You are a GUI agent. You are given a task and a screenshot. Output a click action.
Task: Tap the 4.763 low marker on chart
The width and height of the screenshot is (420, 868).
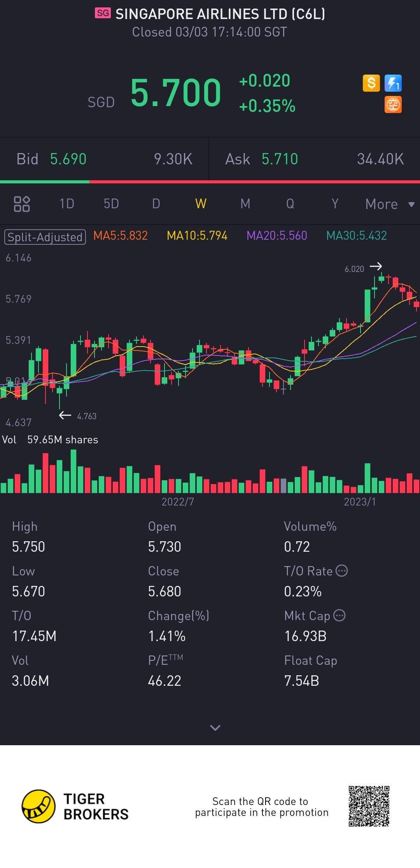(78, 416)
